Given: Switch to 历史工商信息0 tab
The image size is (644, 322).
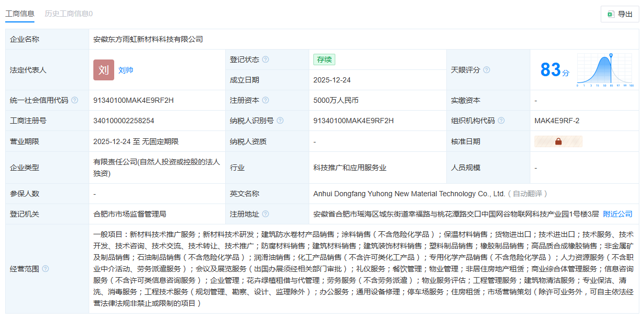Looking at the screenshot, I should (x=69, y=14).
